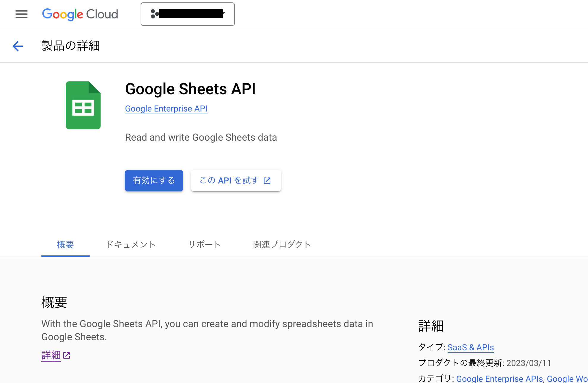Switch to the サポート tab
This screenshot has width=588, height=383.
coord(205,244)
